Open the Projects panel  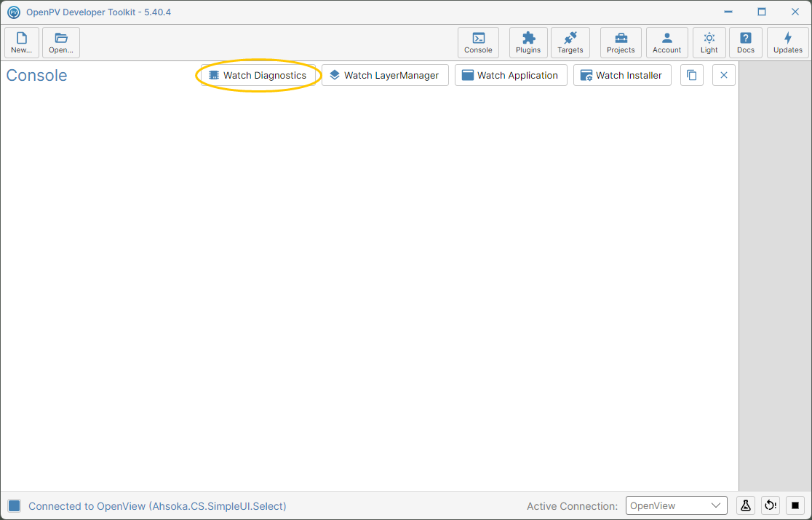pyautogui.click(x=621, y=42)
